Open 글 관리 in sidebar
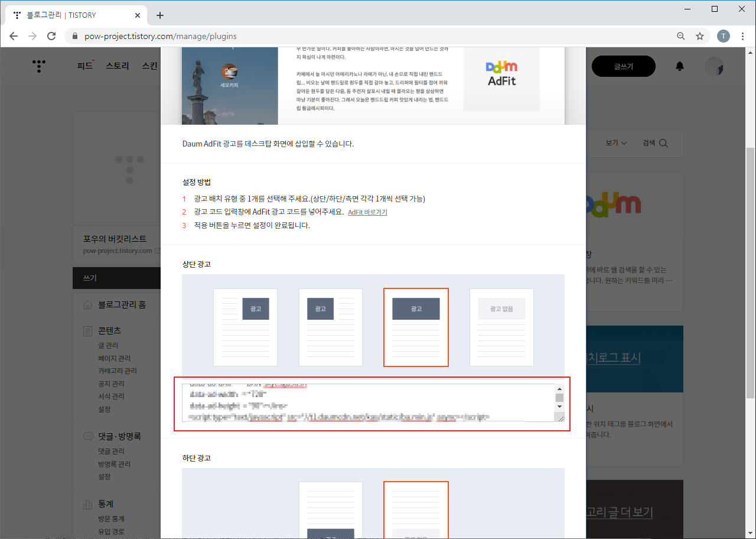 coord(108,346)
